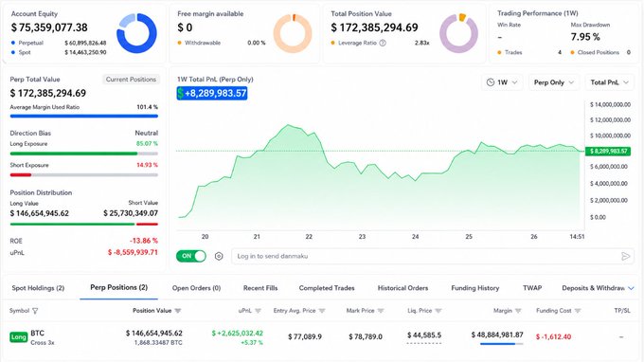Click the Short Exposure red progress bar

click(21, 175)
